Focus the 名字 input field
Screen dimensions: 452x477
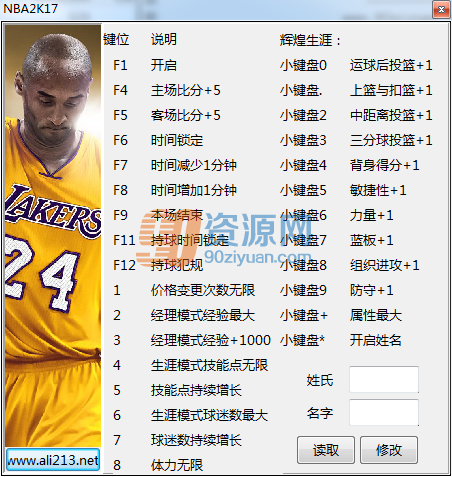coord(384,412)
